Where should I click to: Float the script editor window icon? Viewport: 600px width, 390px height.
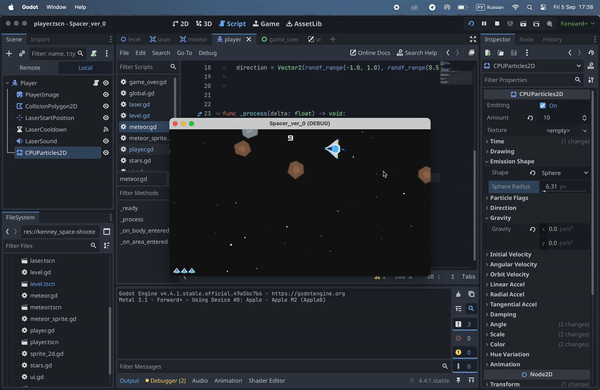[x=471, y=53]
